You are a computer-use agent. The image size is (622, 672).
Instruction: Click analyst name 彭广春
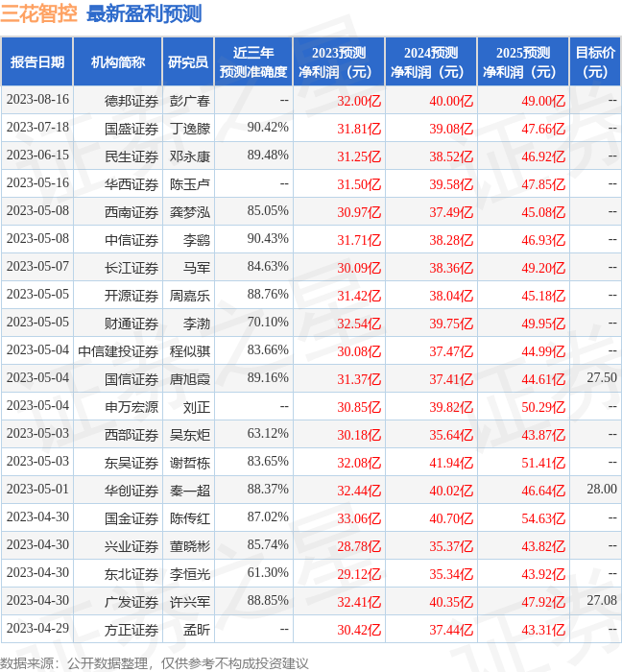190,101
